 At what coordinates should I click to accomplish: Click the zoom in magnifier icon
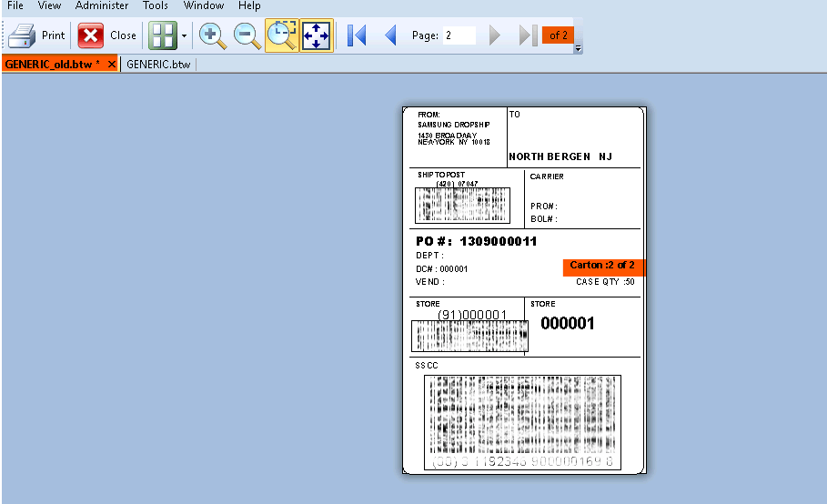(213, 35)
